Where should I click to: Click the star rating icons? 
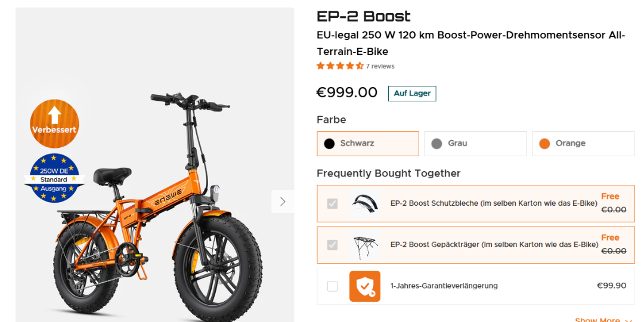click(340, 66)
